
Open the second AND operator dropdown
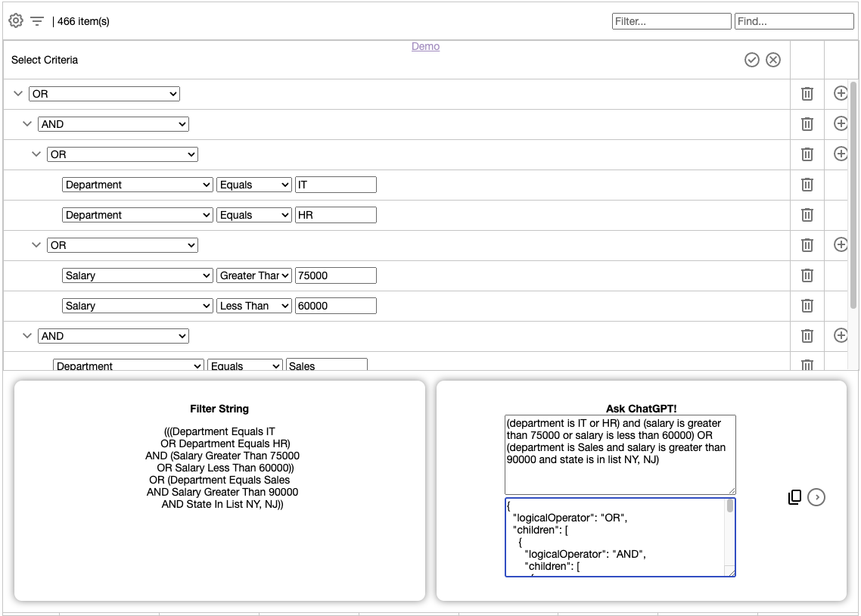coord(113,335)
